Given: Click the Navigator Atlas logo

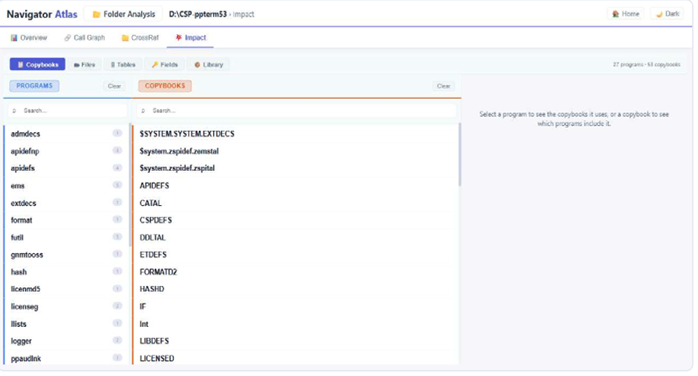Looking at the screenshot, I should 42,14.
